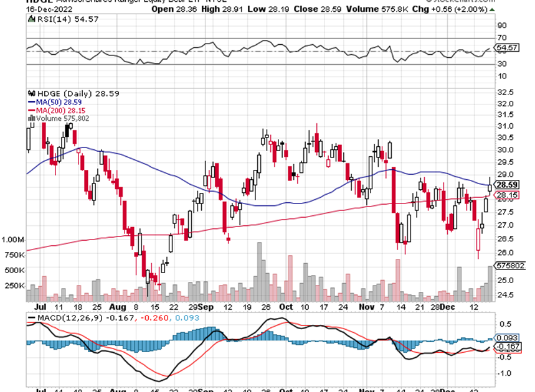This screenshot has width=535, height=392.
Task: Click the 0.093 MACD histogram tag
Action: pyautogui.click(x=507, y=337)
